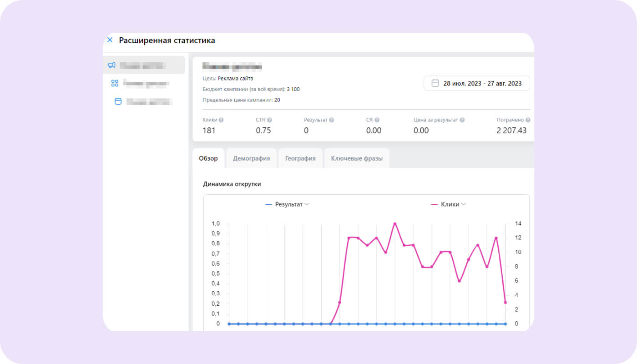Show help for Потрачено
The width and height of the screenshot is (637, 364).
pos(528,120)
